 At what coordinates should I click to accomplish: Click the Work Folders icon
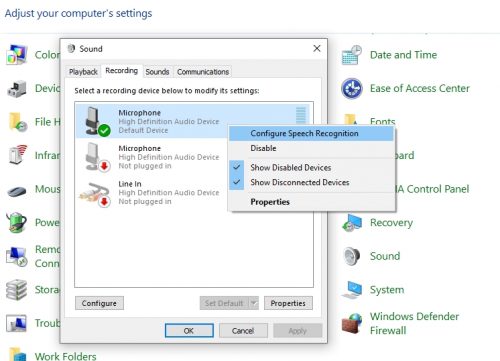(18, 354)
